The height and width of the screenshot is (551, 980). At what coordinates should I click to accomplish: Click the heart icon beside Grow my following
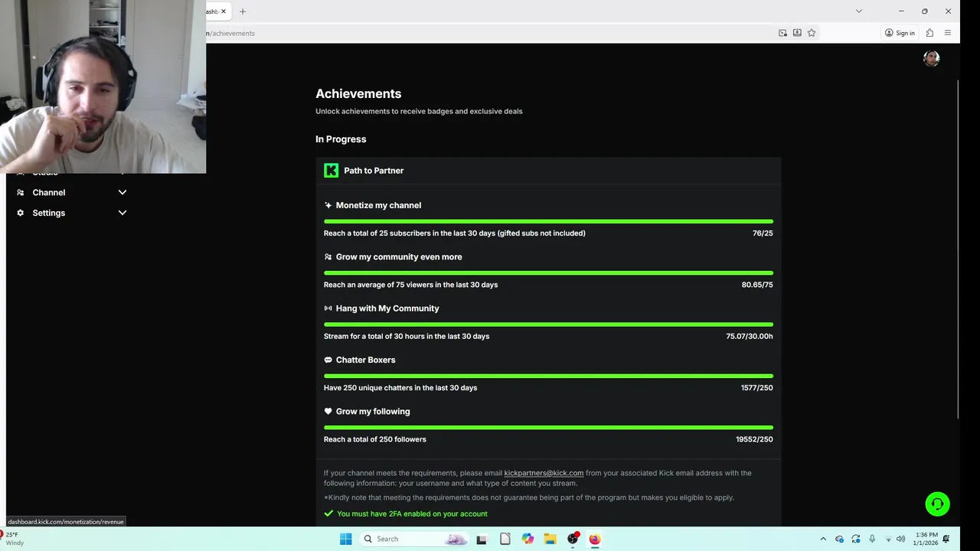click(328, 411)
